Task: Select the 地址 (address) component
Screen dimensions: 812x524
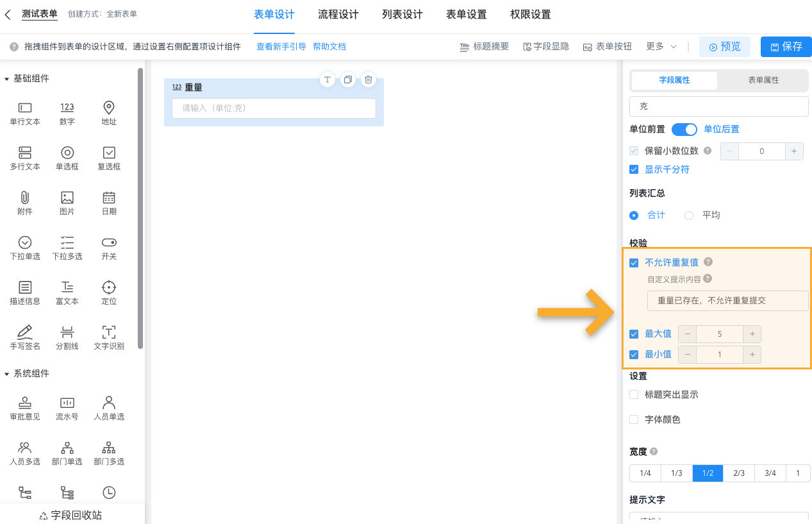Action: 108,113
